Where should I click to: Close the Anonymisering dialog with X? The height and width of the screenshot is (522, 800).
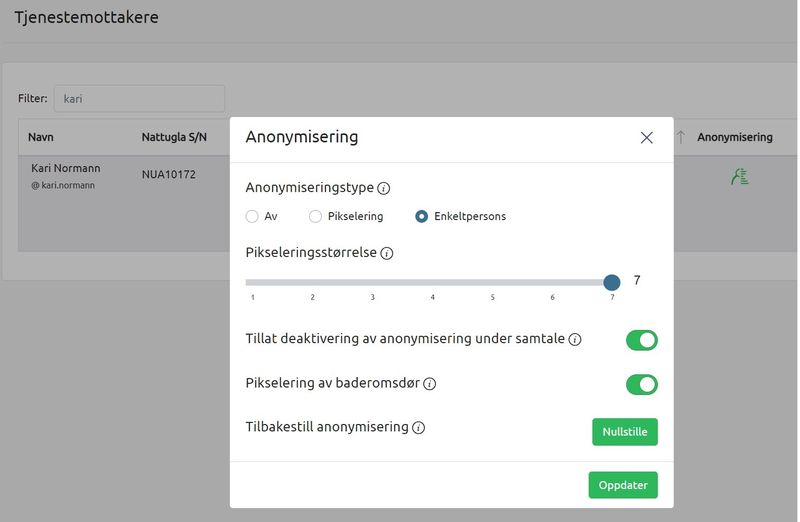point(646,138)
